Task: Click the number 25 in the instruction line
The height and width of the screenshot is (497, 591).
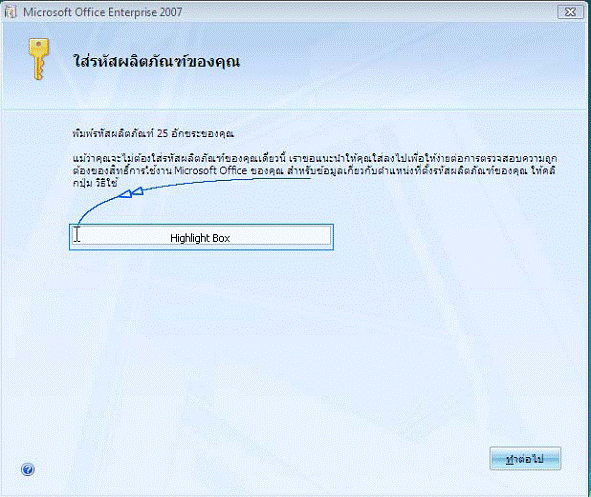Action: (x=162, y=133)
